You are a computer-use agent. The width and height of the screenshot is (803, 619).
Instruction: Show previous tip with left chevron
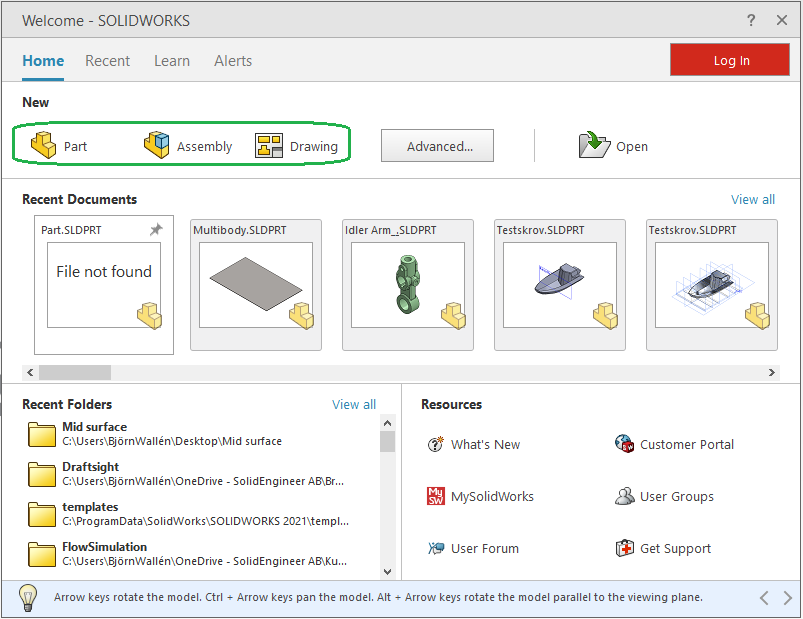click(x=764, y=598)
